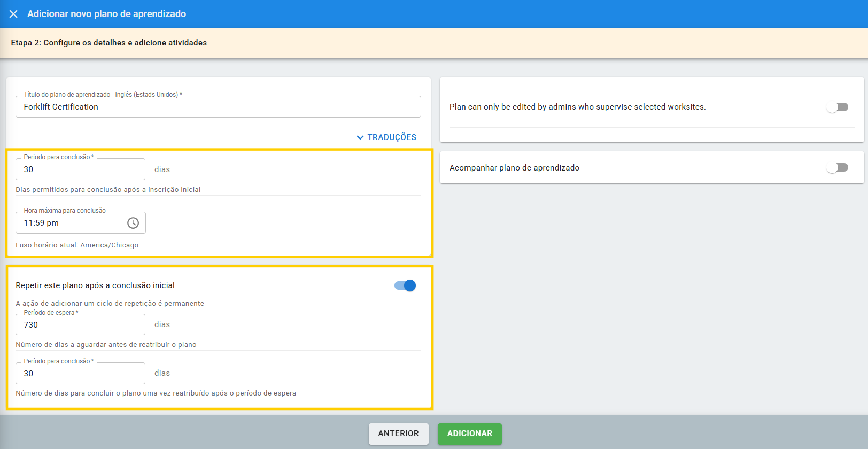868x449 pixels.
Task: Click the green ADICIONAR button
Action: [469, 433]
